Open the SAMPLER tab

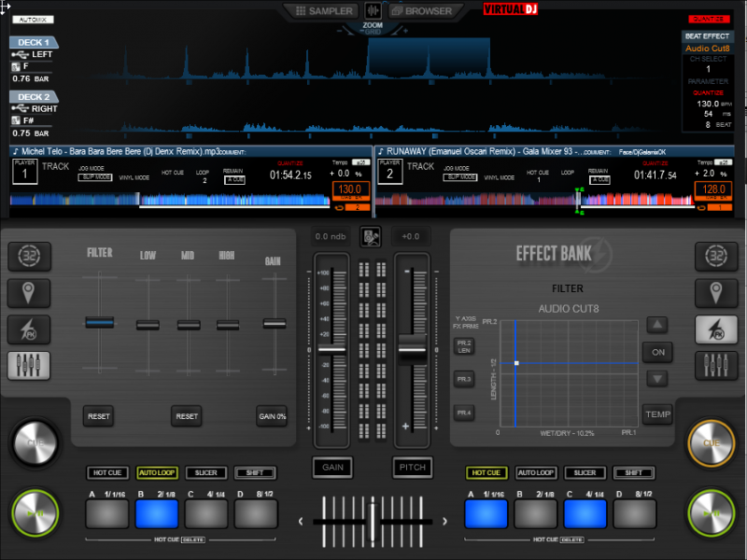pyautogui.click(x=324, y=10)
